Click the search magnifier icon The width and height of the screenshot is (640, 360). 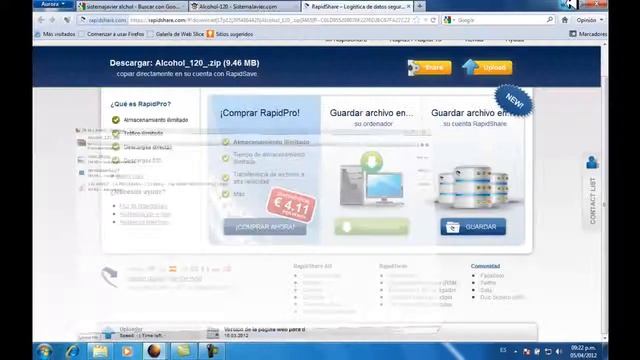pyautogui.click(x=549, y=20)
